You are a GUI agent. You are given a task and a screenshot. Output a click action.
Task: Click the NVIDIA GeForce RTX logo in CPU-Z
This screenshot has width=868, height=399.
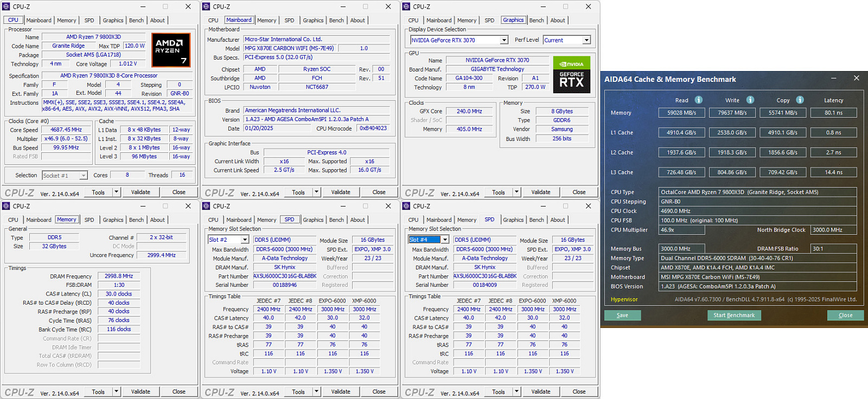(571, 74)
